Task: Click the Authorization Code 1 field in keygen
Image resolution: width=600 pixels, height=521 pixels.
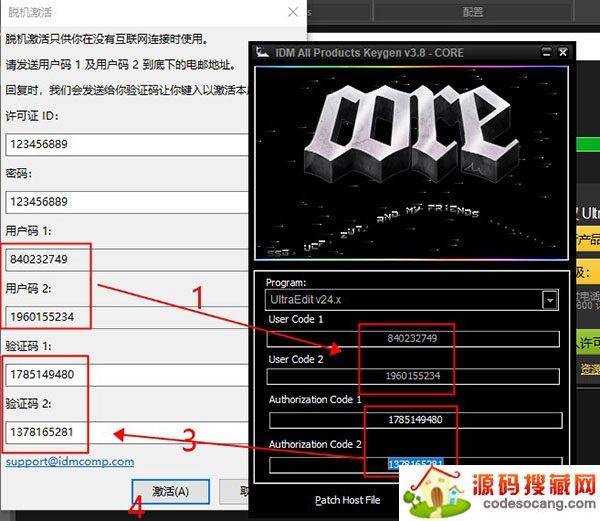Action: coord(416,420)
